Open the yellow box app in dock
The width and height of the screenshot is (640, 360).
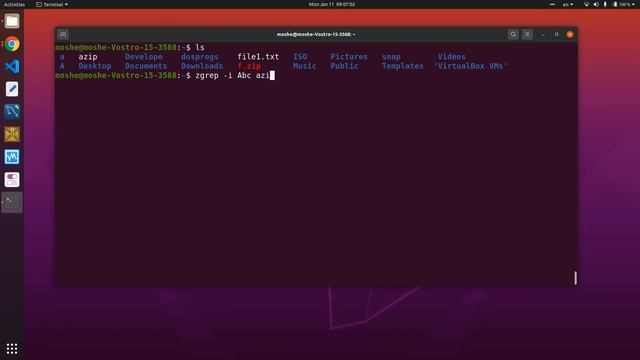12,134
